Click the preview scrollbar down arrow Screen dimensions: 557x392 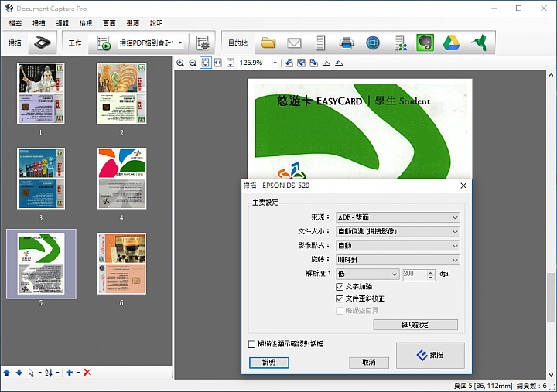(x=551, y=374)
